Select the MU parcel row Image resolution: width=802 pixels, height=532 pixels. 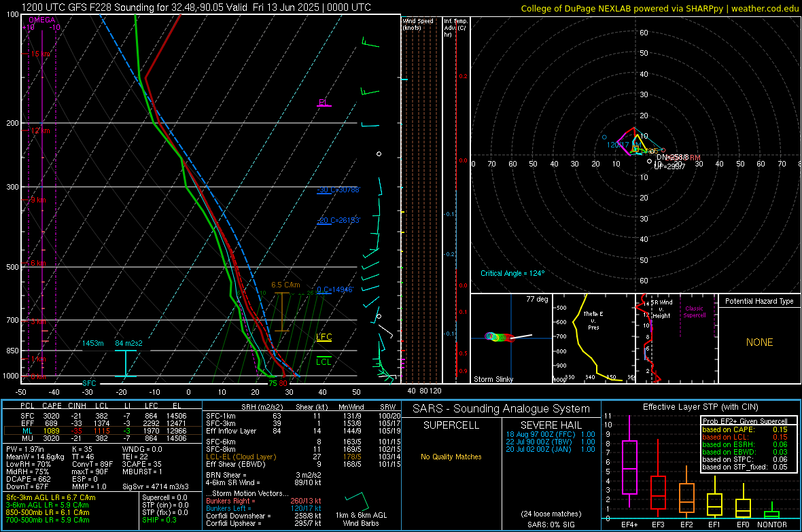click(103, 438)
